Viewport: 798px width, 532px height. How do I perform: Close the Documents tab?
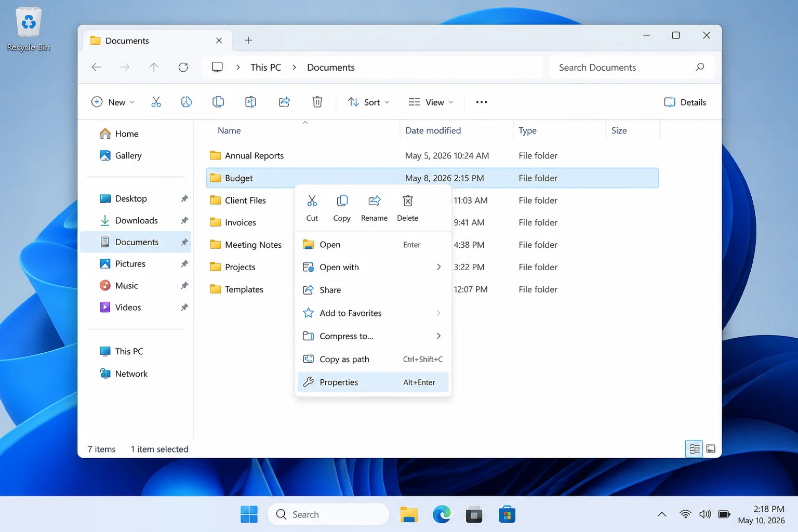(219, 41)
